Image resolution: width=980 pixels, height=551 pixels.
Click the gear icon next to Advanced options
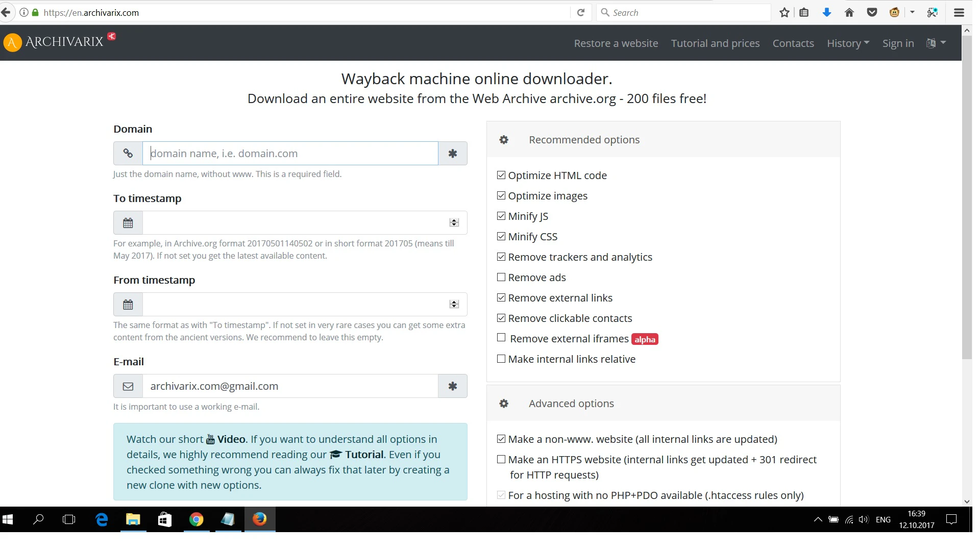[504, 404]
